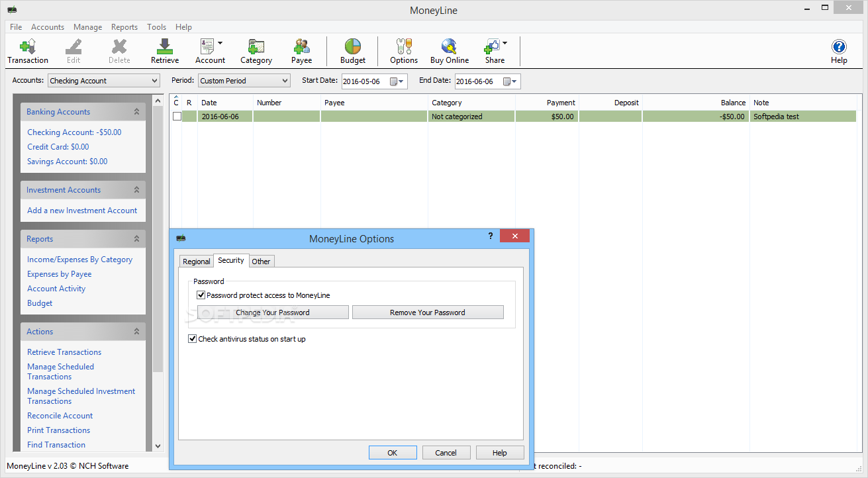
Task: Open the Options toolbar icon
Action: pos(404,47)
